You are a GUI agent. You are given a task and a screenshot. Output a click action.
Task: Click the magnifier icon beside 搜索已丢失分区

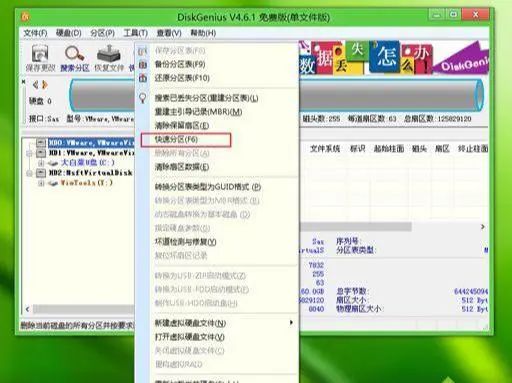pyautogui.click(x=143, y=98)
